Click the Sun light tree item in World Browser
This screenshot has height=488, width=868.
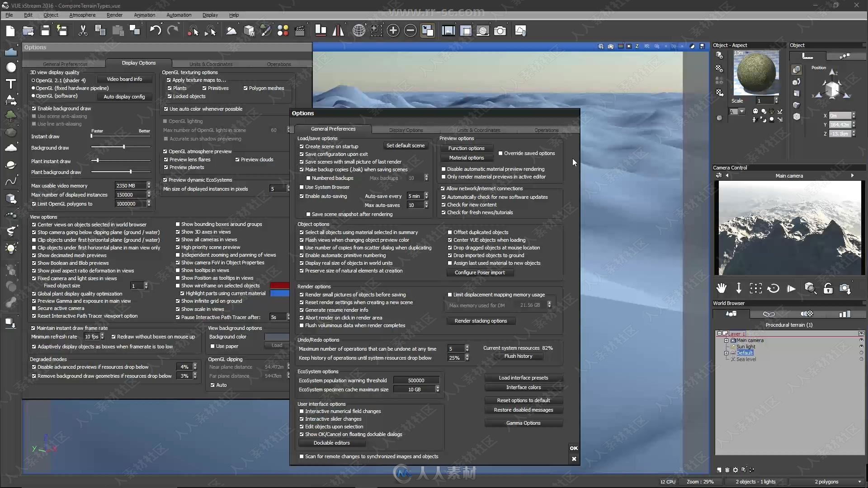[x=747, y=346]
